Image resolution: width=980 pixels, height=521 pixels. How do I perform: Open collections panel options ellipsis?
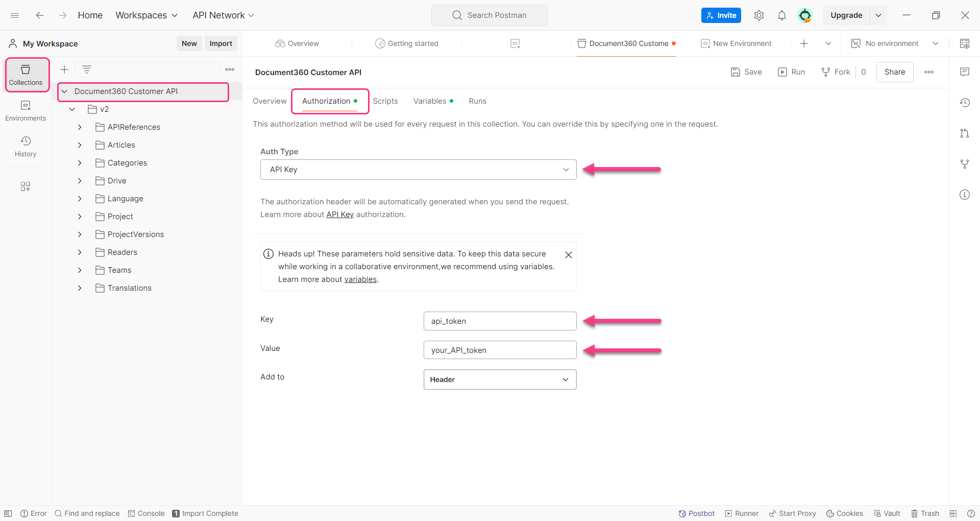pos(230,69)
